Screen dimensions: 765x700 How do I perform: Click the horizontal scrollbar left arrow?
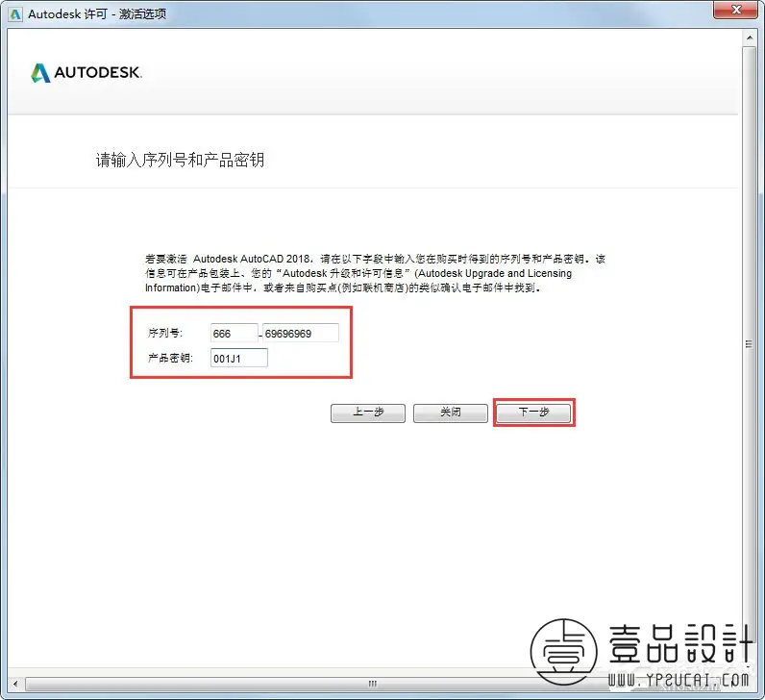[15, 684]
